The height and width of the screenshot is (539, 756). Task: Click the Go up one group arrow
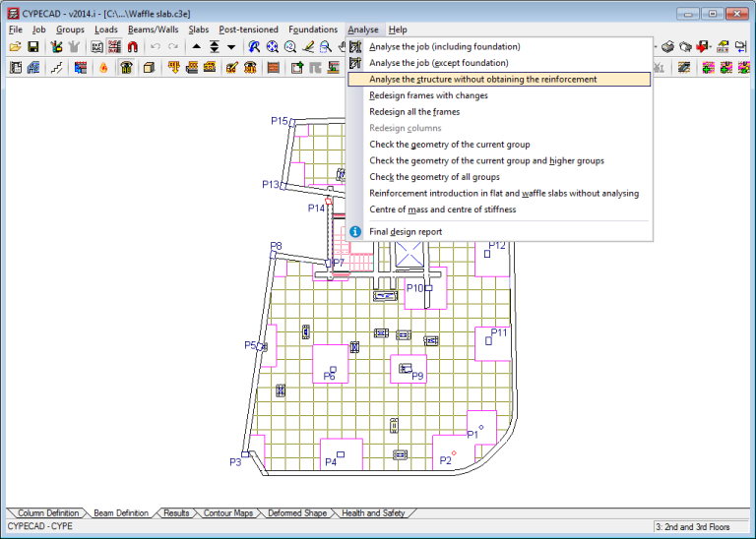click(196, 47)
